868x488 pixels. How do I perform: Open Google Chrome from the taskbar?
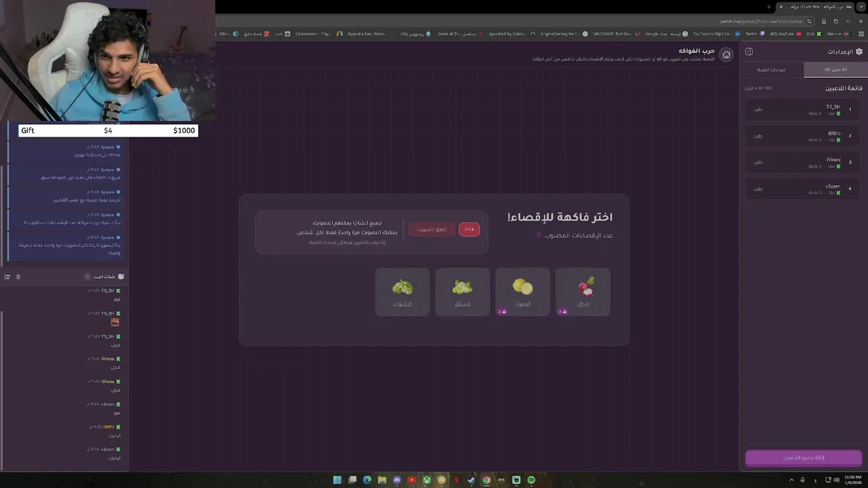coord(486,480)
